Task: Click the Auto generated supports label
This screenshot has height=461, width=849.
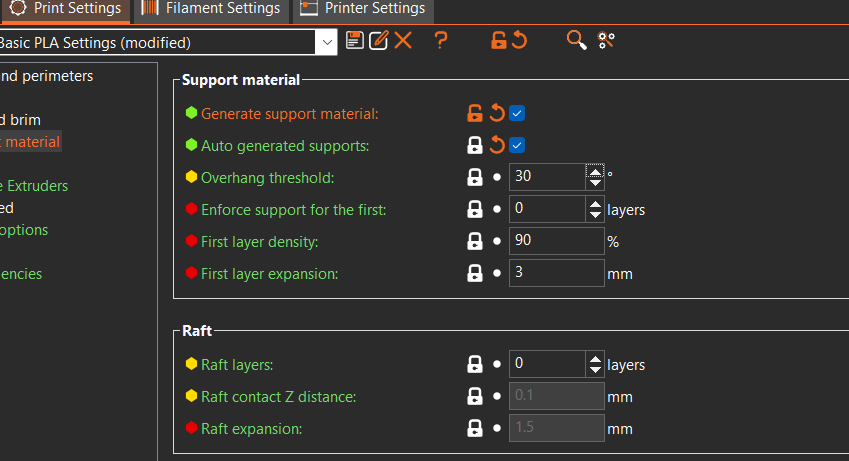Action: pos(285,146)
